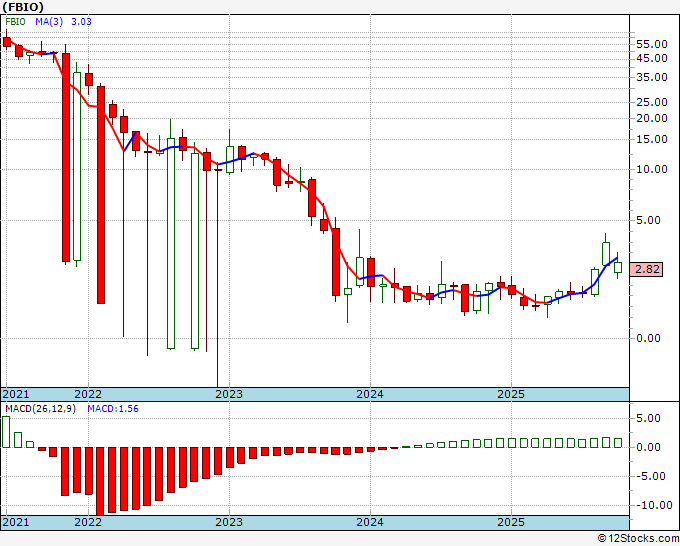Select 2022 on the price chart timeline
The height and width of the screenshot is (546, 680).
(x=88, y=394)
